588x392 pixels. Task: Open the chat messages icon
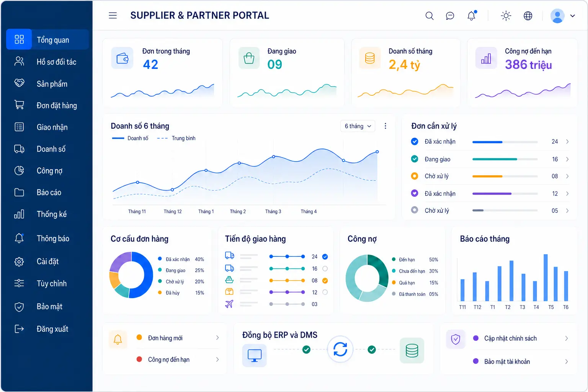pos(450,16)
